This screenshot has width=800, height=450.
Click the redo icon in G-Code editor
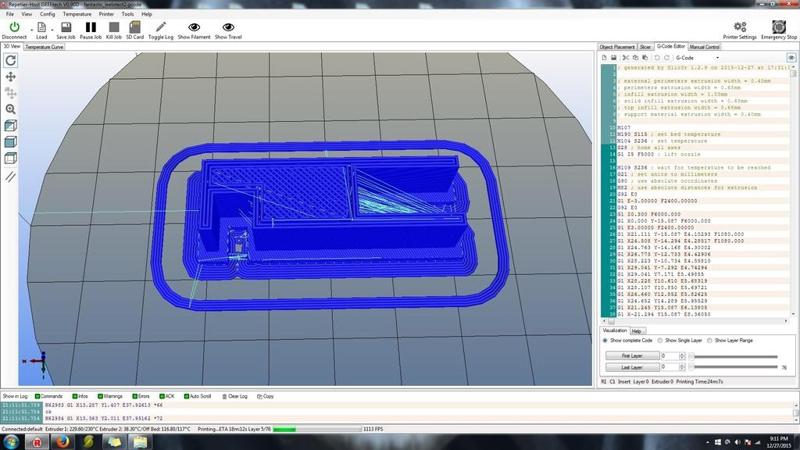[666, 58]
